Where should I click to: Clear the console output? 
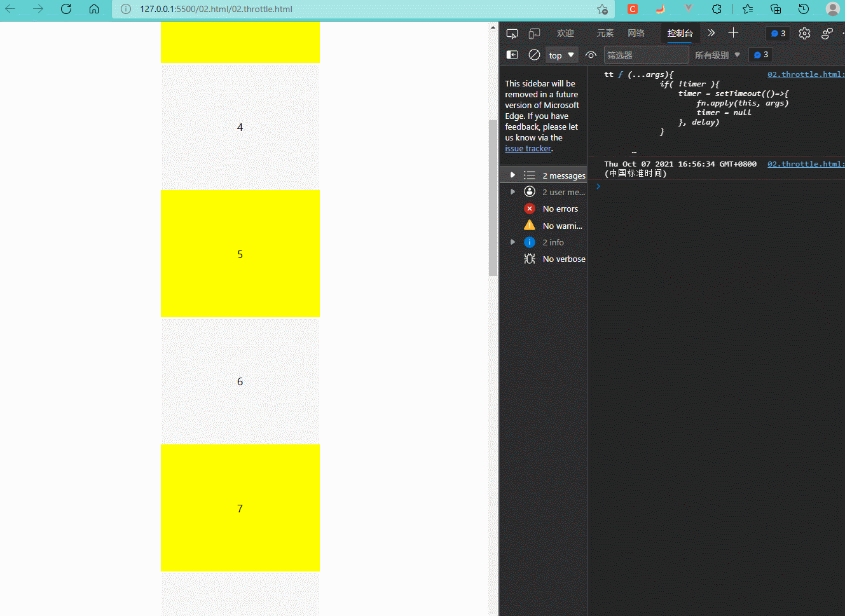tap(535, 55)
